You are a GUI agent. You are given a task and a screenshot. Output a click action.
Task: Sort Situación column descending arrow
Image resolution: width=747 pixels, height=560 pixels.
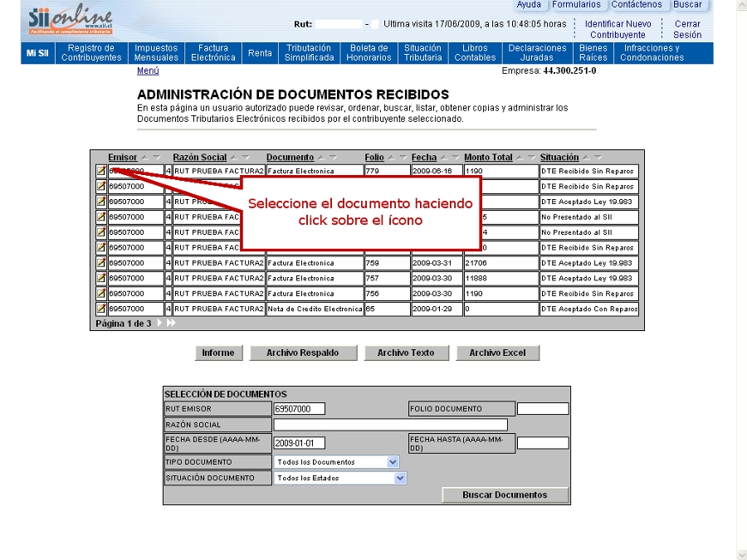click(598, 158)
